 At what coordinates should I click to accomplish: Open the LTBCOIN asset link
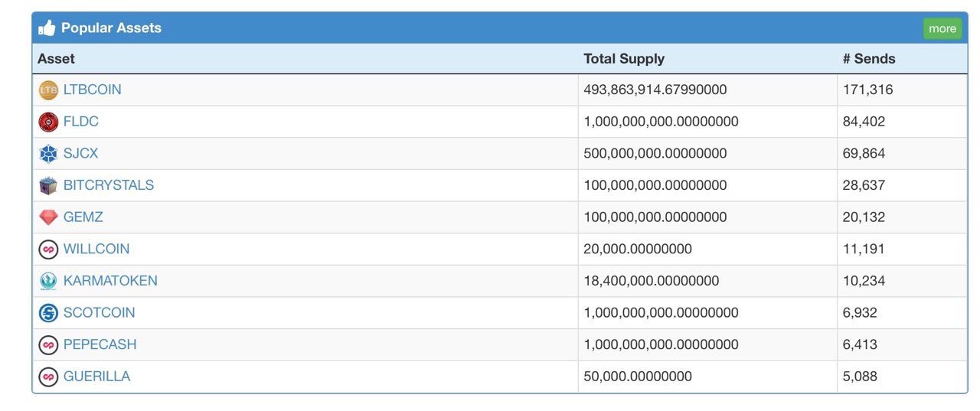[x=92, y=90]
